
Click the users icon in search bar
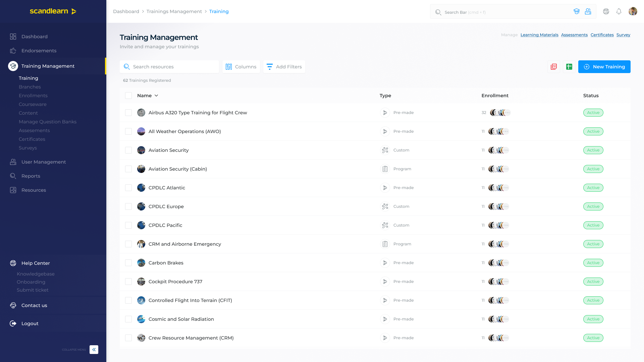click(x=588, y=11)
